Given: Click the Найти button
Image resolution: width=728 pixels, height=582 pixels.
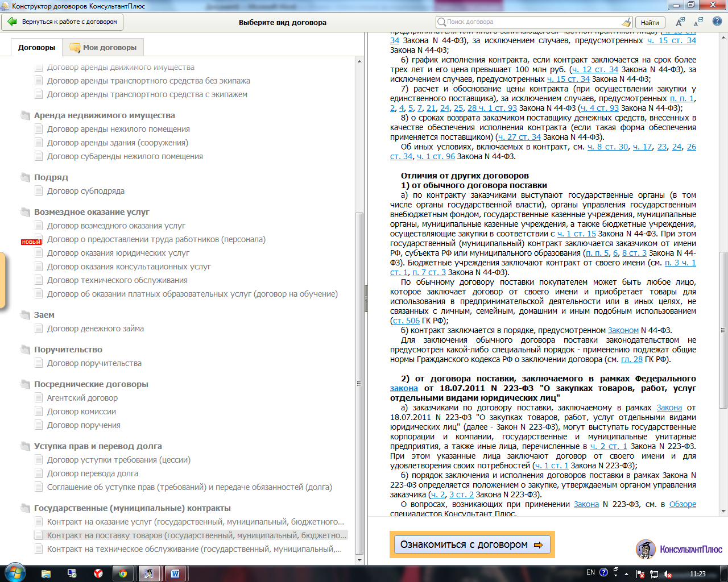Looking at the screenshot, I should click(x=650, y=22).
